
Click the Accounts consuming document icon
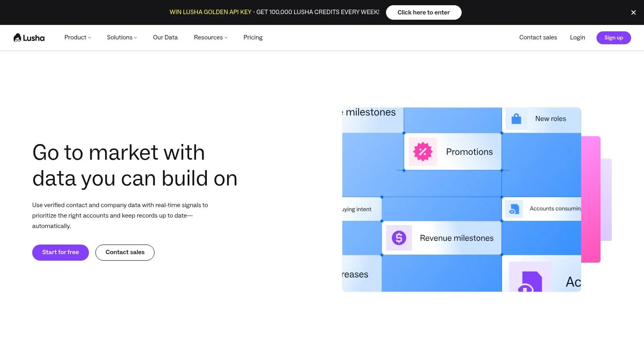coord(514,209)
